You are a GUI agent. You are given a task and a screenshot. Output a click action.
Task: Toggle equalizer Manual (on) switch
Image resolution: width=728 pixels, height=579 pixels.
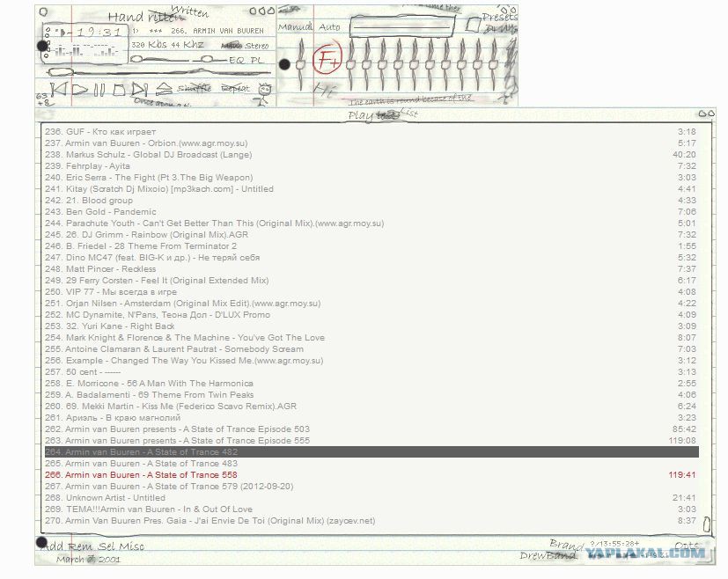pyautogui.click(x=295, y=27)
